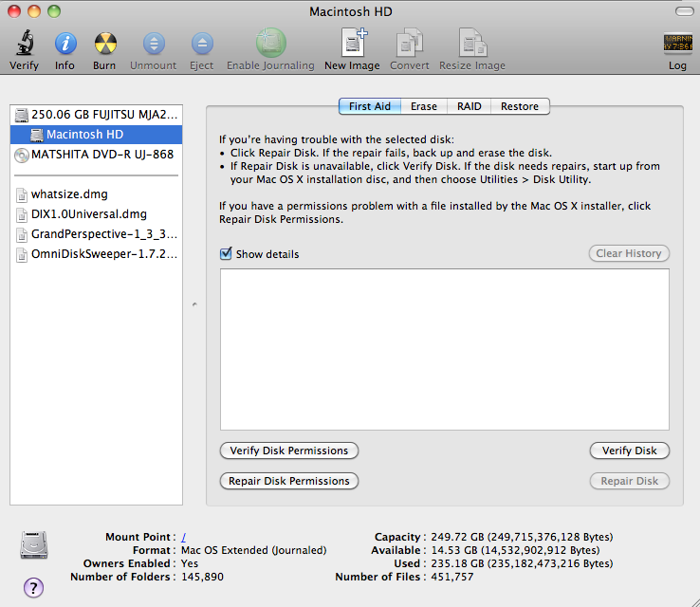The height and width of the screenshot is (607, 700).
Task: Toggle the Show details checkbox
Action: point(226,253)
